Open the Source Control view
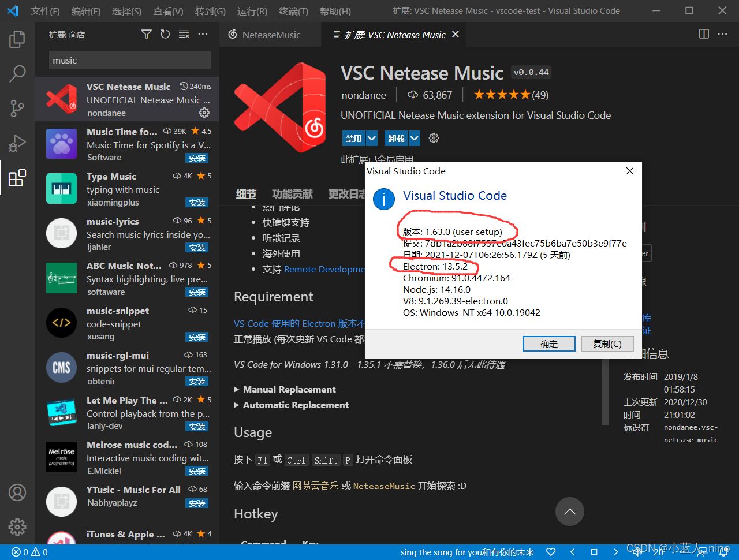 [x=17, y=108]
